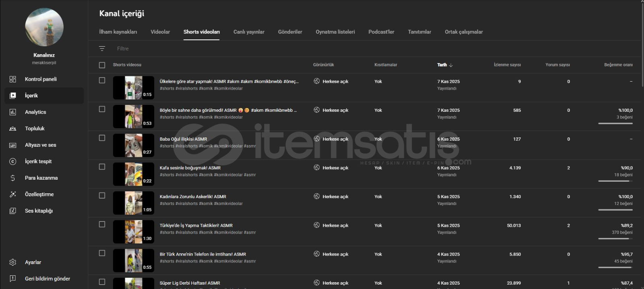Check the Bir Türk Anne'nin Telefon row
Image resolution: width=644 pixels, height=289 pixels.
[102, 253]
